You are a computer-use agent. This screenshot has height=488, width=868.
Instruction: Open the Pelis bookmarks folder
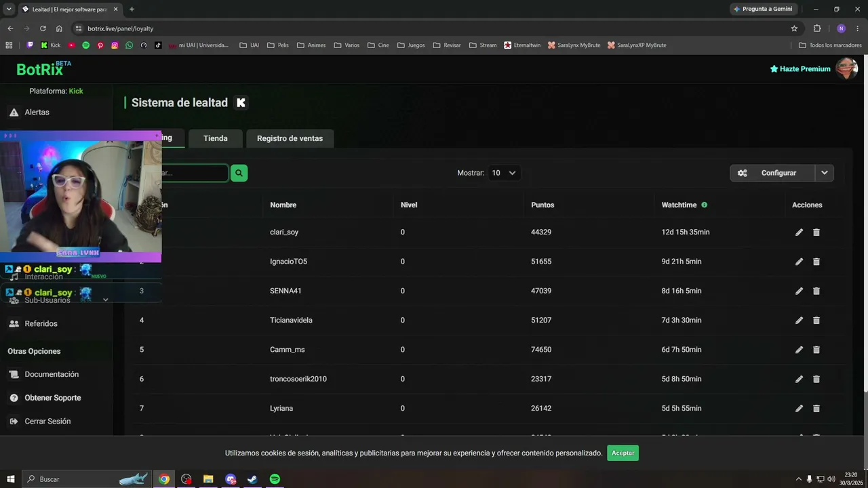click(278, 45)
